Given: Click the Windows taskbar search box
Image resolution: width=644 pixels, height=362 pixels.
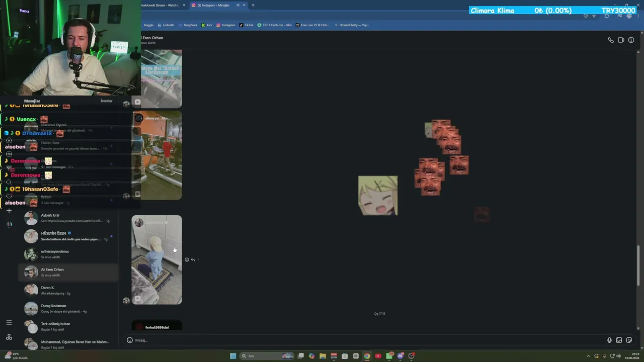Looking at the screenshot, I should click(267, 356).
